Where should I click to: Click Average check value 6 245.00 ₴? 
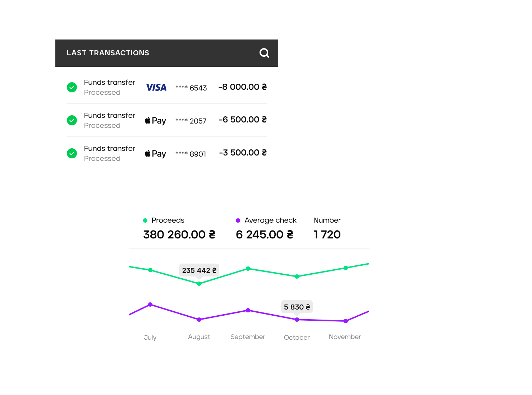(265, 234)
